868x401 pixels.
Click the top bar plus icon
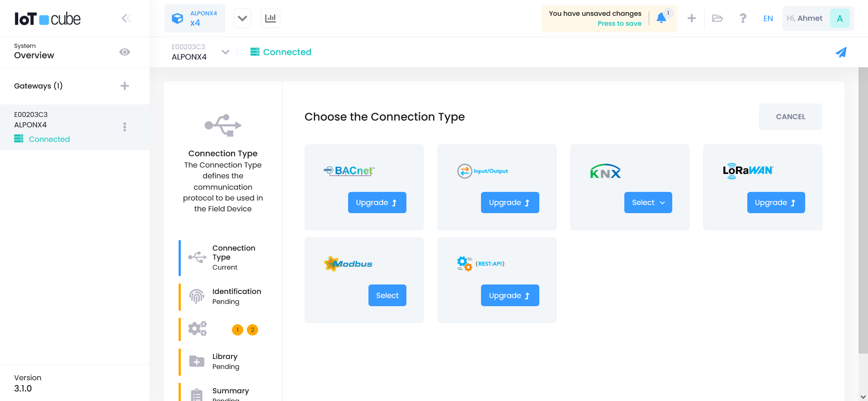[692, 19]
